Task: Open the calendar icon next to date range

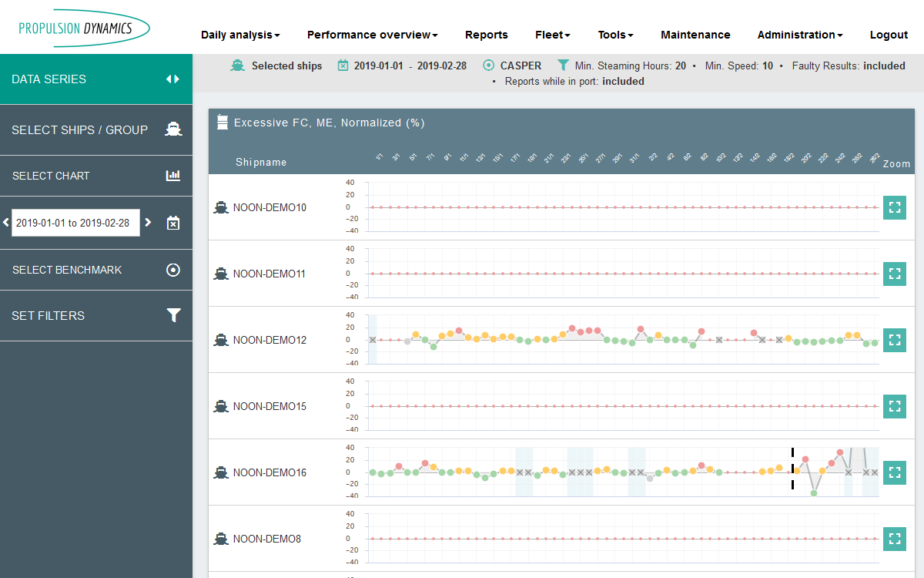Action: point(173,223)
